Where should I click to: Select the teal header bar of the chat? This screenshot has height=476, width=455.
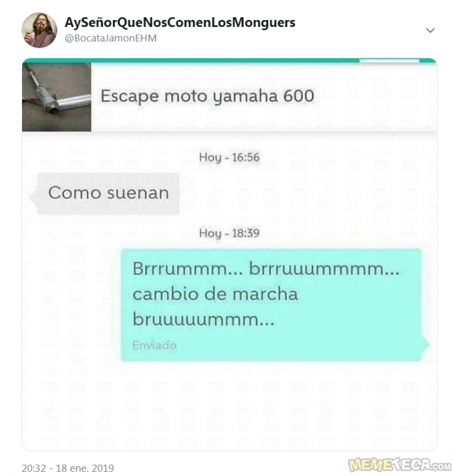point(230,61)
